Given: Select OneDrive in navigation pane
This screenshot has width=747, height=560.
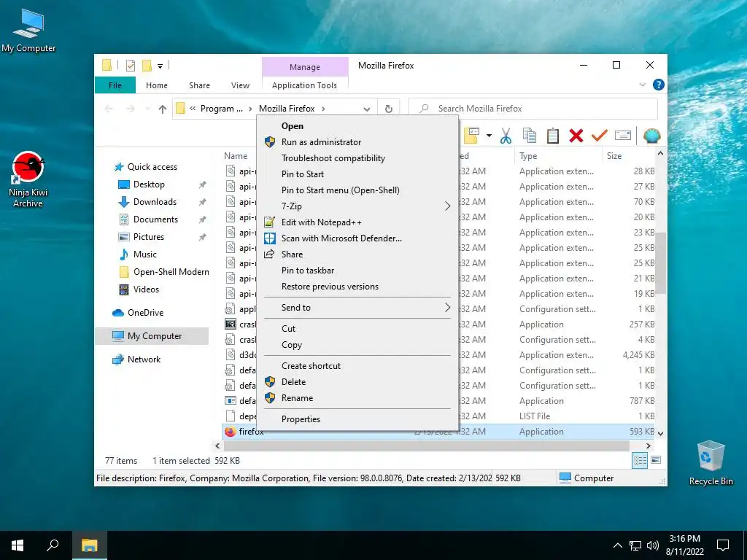Looking at the screenshot, I should 145,313.
